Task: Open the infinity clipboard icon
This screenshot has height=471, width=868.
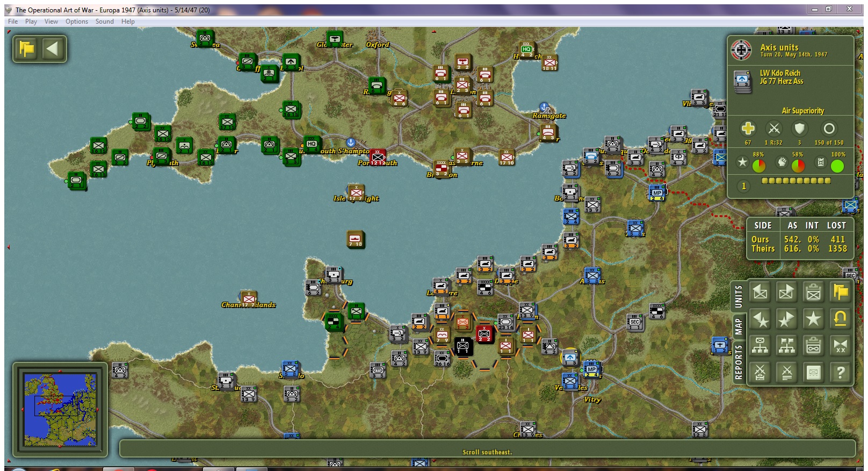Action: click(x=813, y=345)
